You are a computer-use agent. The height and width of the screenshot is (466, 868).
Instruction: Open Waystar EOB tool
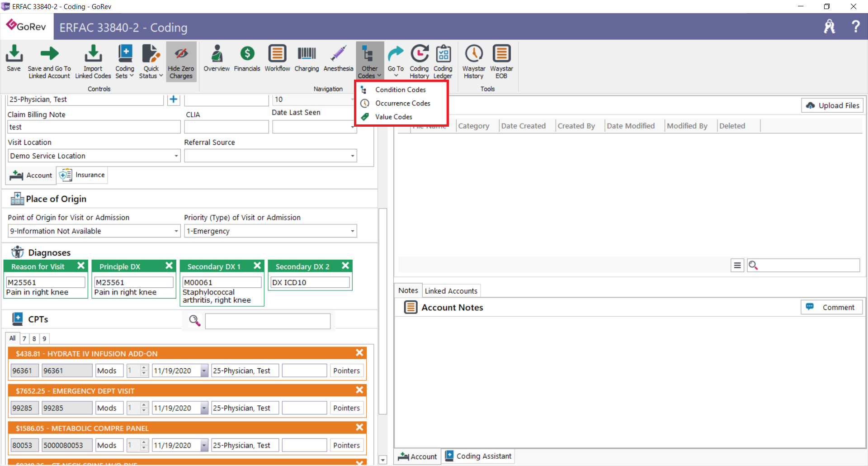[501, 62]
